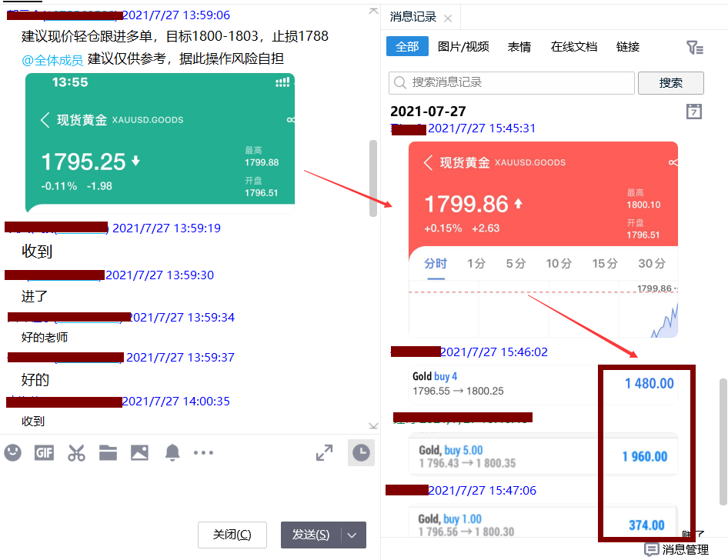The height and width of the screenshot is (560, 728).
Task: Open 消息管理 at bottom right
Action: pos(676,550)
